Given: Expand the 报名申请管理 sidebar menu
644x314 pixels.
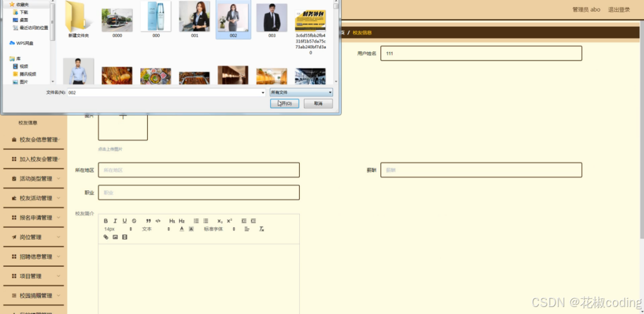Looking at the screenshot, I should [x=34, y=217].
